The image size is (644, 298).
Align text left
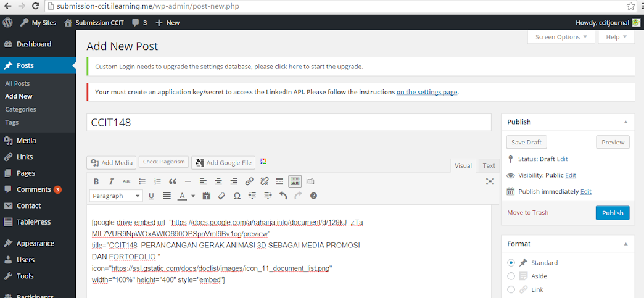[203, 181]
